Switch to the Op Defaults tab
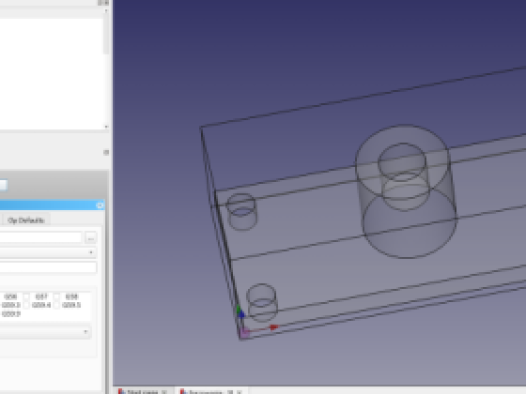 pos(27,220)
